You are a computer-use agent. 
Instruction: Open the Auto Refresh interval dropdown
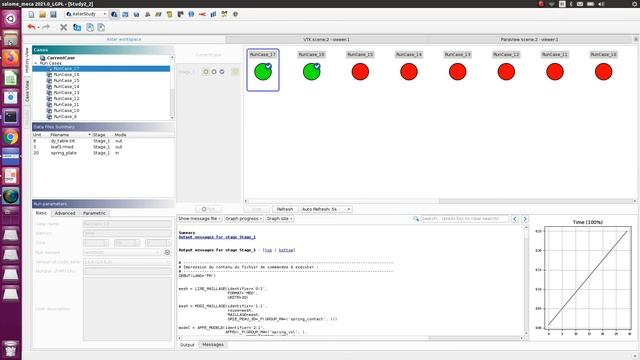pyautogui.click(x=326, y=209)
